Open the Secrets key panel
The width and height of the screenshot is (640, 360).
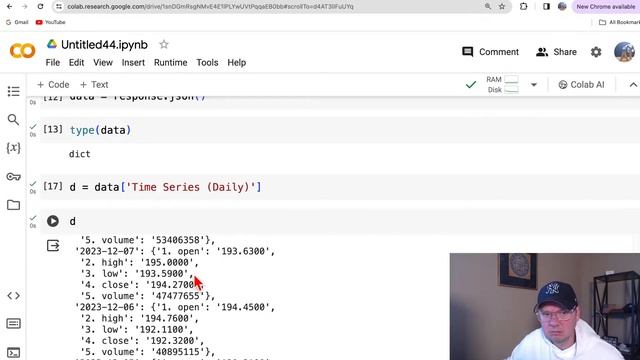[13, 177]
